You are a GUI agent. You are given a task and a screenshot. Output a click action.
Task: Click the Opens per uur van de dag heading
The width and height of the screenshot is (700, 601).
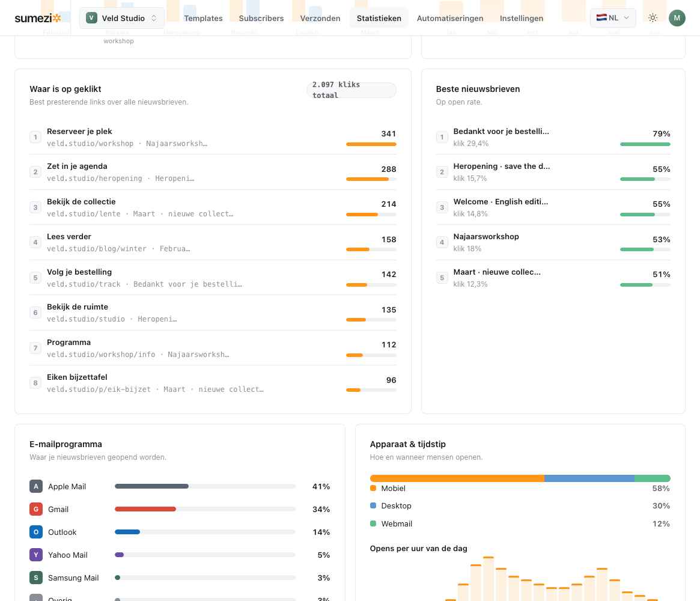[x=418, y=548]
